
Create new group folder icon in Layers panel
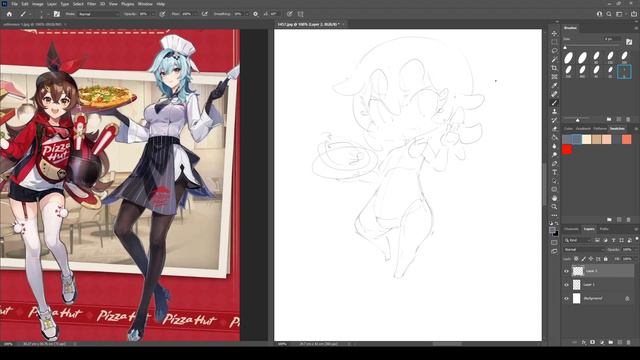tap(611, 342)
